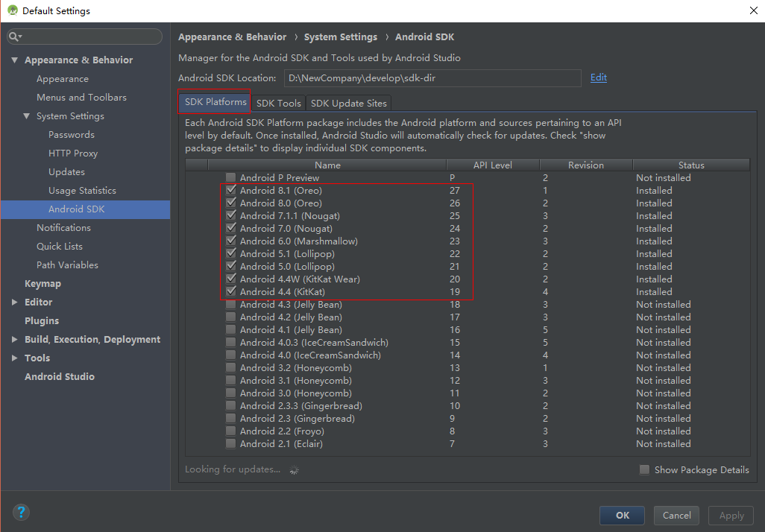Open Notifications settings
Screen dimensions: 765x532
pos(63,228)
